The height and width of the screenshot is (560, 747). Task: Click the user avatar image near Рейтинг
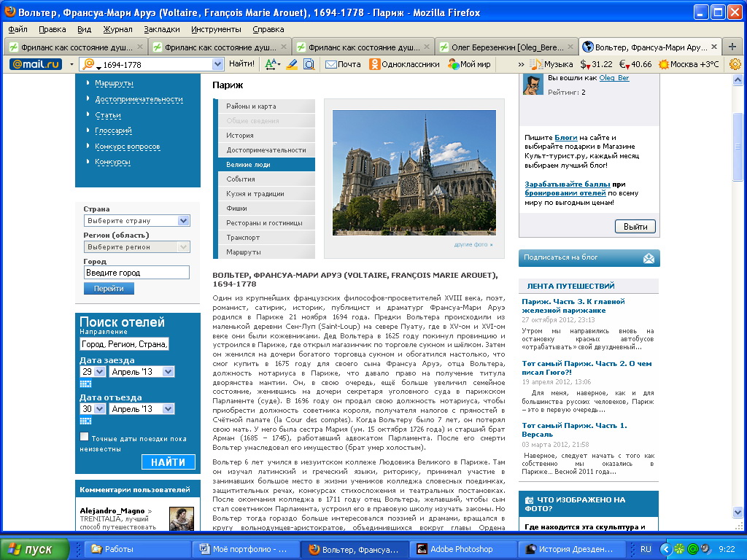coord(533,85)
